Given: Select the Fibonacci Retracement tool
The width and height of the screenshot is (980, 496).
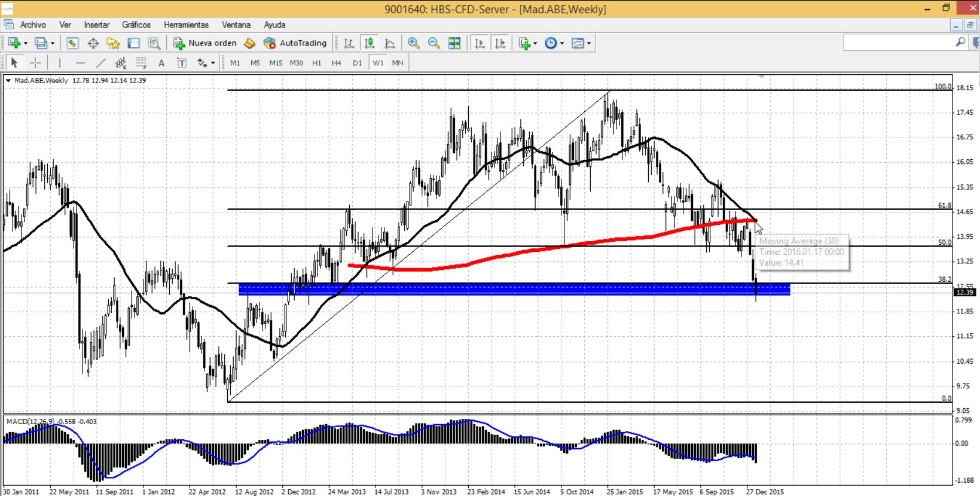Looking at the screenshot, I should 141,63.
